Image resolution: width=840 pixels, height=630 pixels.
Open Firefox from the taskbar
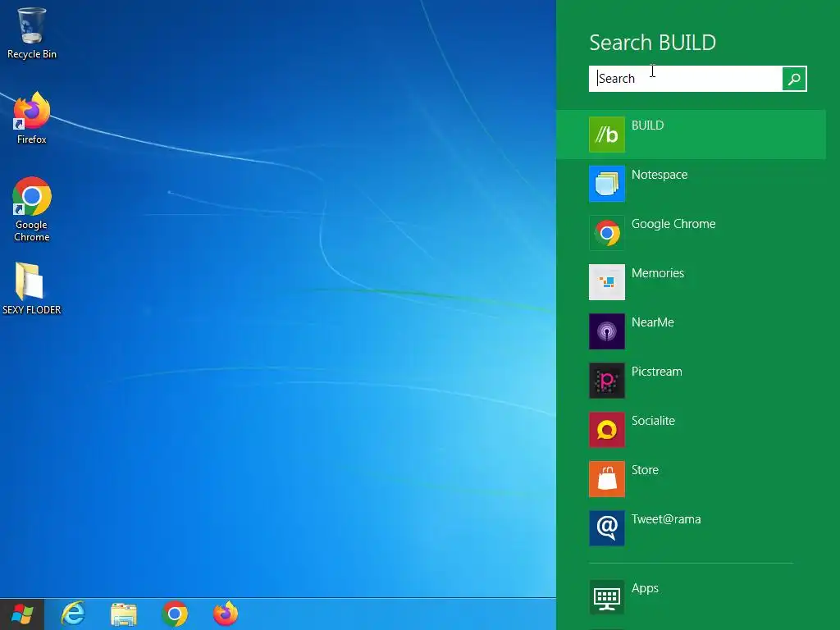coord(226,614)
